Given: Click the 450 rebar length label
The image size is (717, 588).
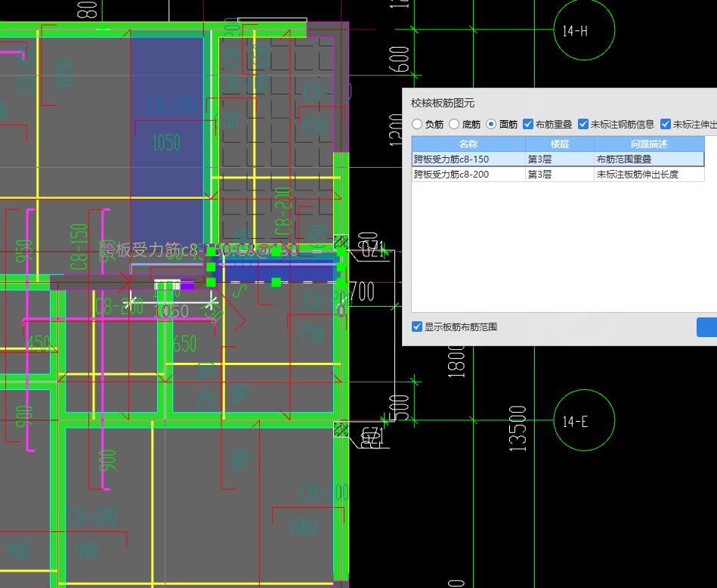Looking at the screenshot, I should click(39, 343).
